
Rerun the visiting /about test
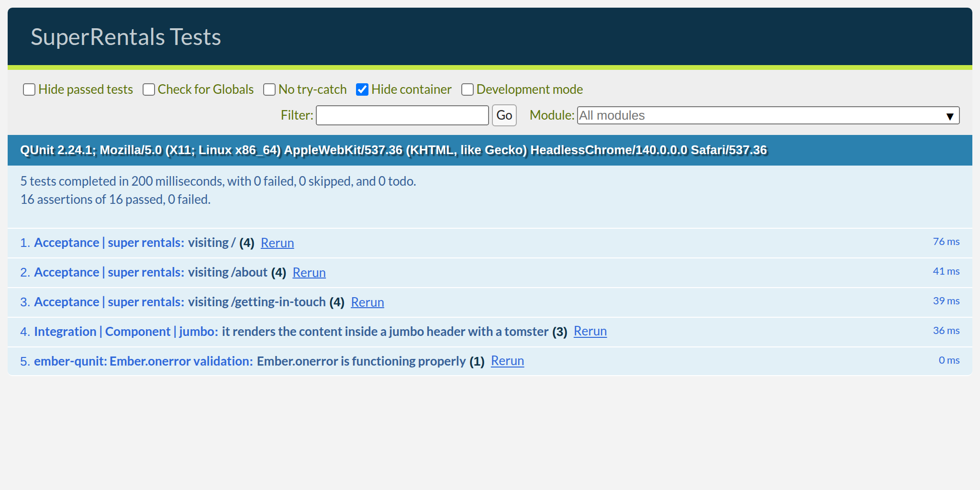point(309,272)
